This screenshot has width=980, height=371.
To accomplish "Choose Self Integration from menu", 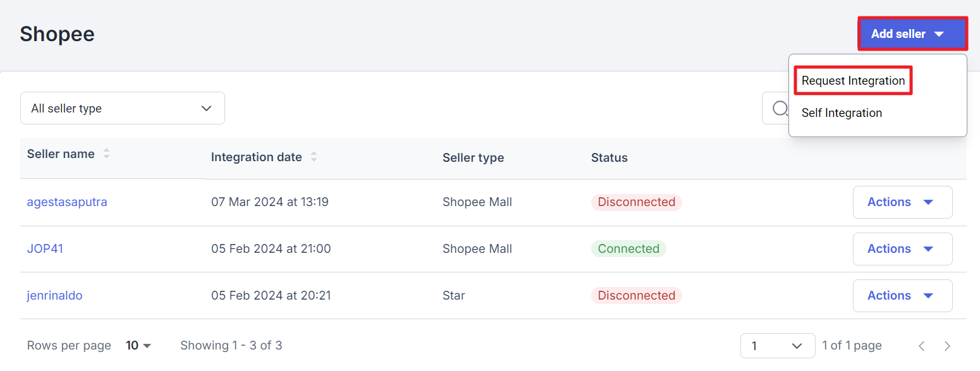I will [842, 113].
